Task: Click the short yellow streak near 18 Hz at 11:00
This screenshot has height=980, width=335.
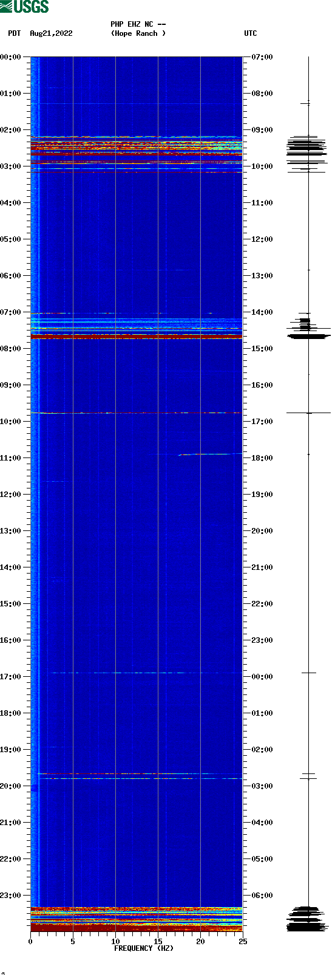Action: click(185, 454)
